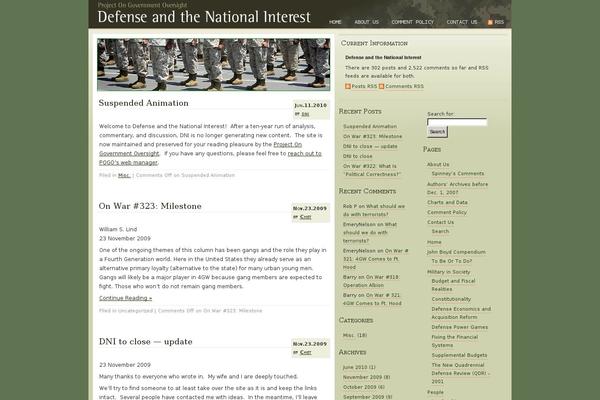Open Military in Society page

[x=448, y=272]
